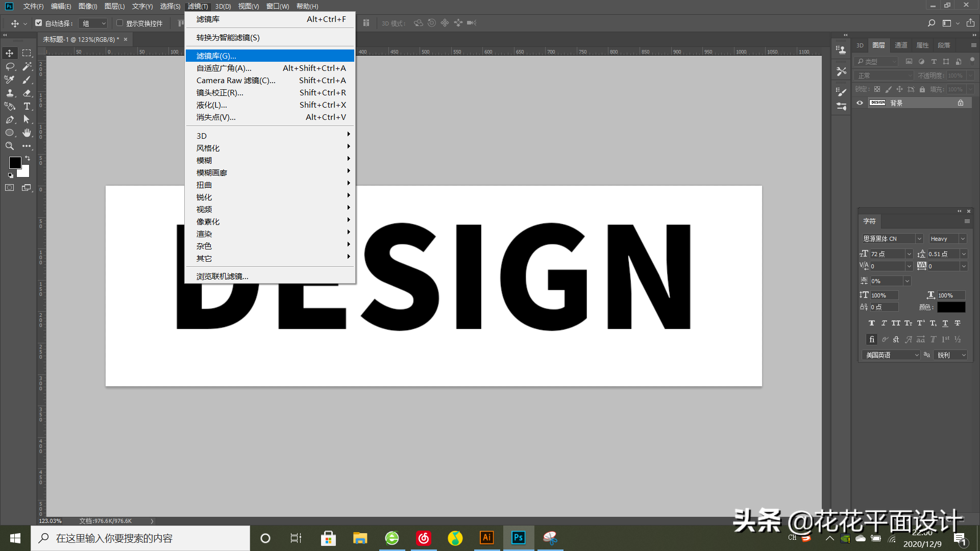Toggle the 自动选择 checkbox
Screen dimensions: 980x551
click(x=39, y=23)
